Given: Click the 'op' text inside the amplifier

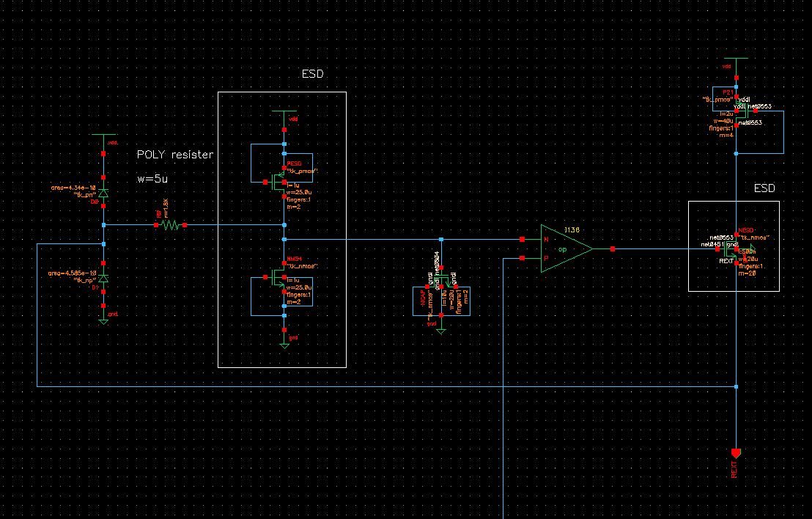Looking at the screenshot, I should [562, 250].
